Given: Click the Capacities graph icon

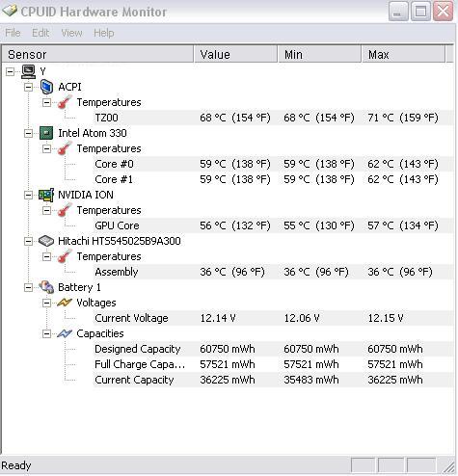Looking at the screenshot, I should click(x=65, y=333).
